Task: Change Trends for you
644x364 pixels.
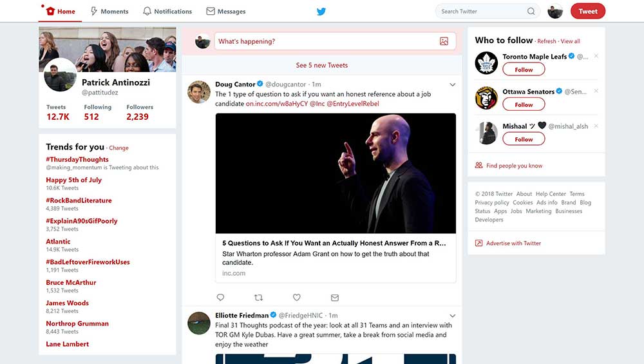Action: tap(118, 148)
